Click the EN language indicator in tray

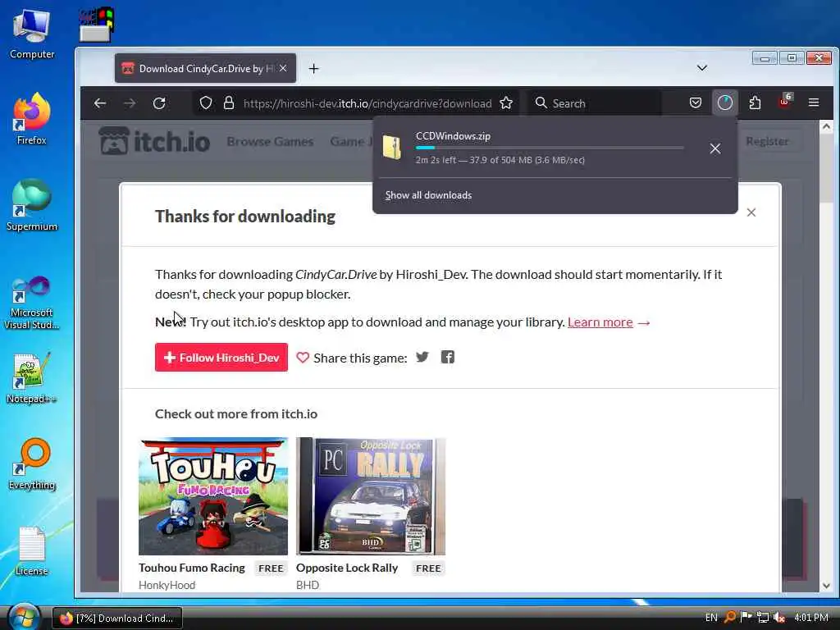711,618
